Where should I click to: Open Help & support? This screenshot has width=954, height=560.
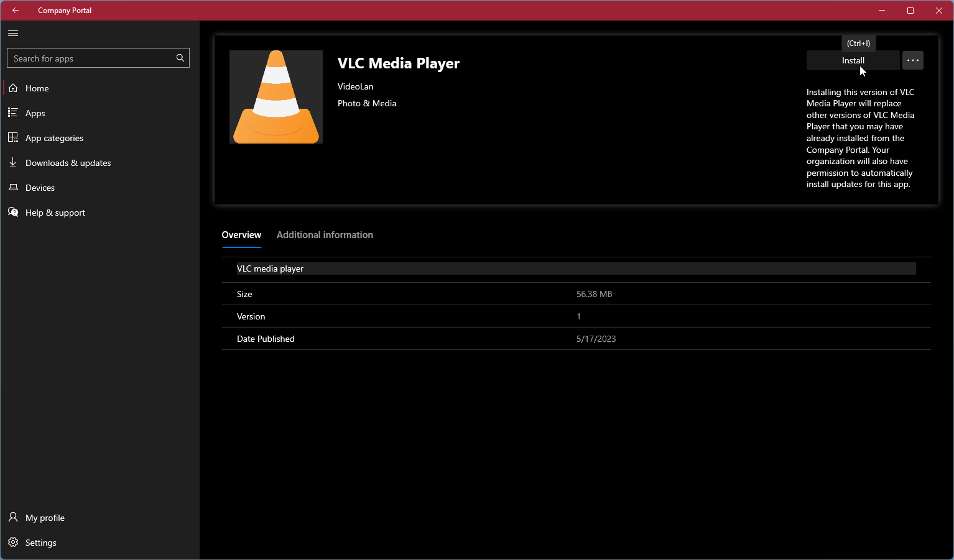[55, 213]
